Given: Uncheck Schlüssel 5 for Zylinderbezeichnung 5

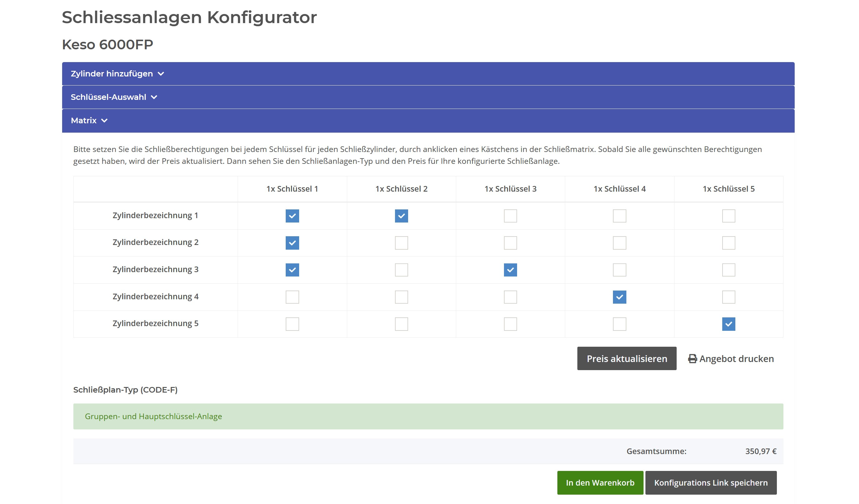Looking at the screenshot, I should tap(728, 324).
